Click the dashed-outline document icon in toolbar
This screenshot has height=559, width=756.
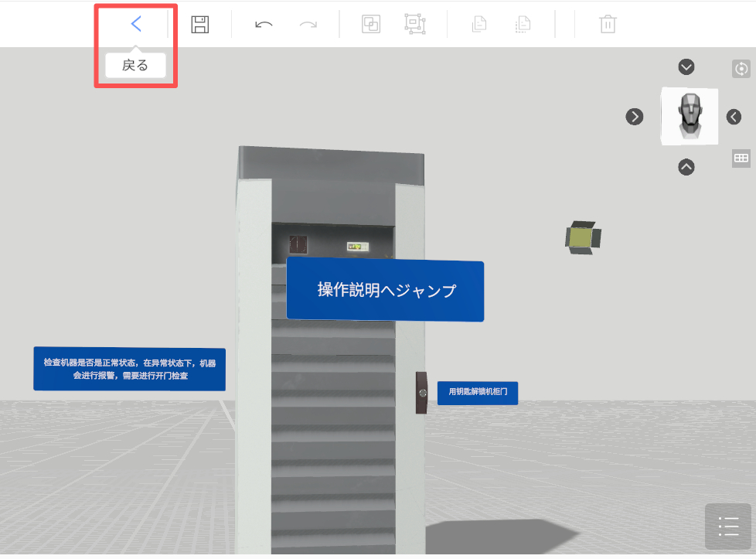click(x=523, y=25)
